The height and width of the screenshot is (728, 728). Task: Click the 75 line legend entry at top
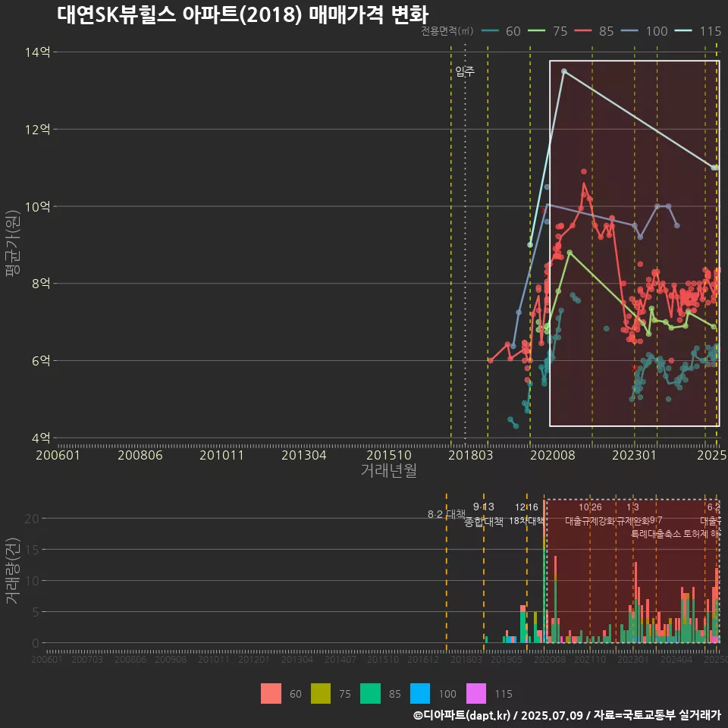tap(548, 31)
